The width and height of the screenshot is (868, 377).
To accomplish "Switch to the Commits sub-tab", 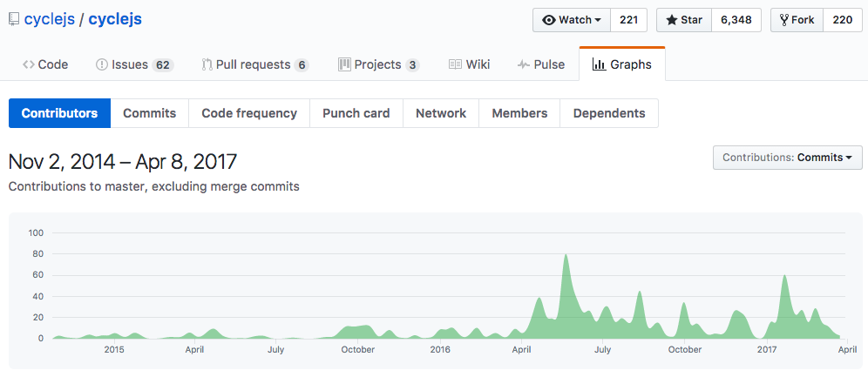I will click(x=150, y=113).
